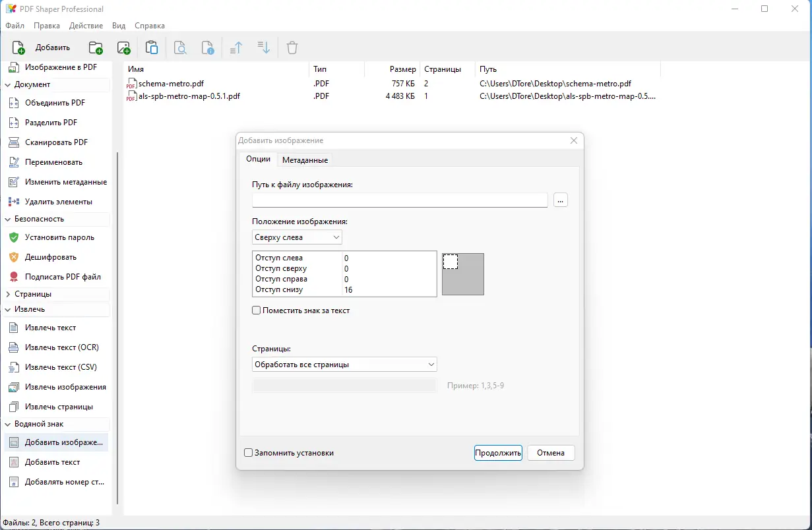Viewport: 812px width, 530px height.
Task: Open the Страницы processing dropdown
Action: [x=344, y=365]
